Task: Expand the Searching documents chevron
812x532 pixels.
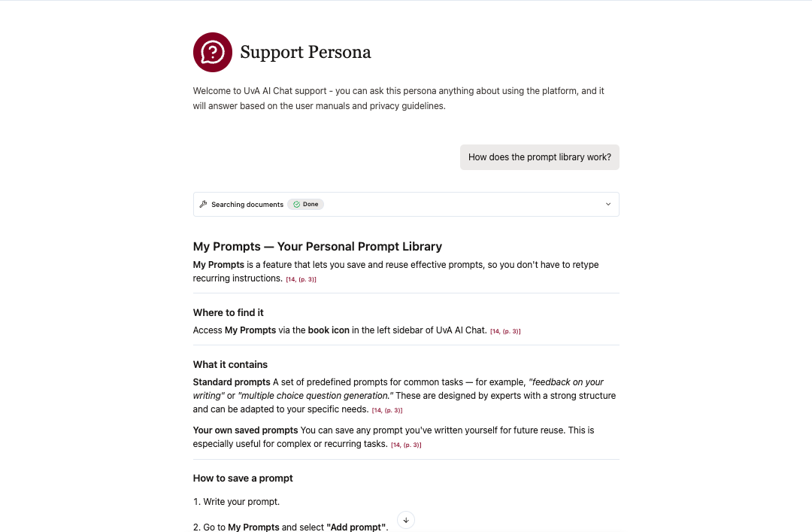Action: [x=608, y=204]
